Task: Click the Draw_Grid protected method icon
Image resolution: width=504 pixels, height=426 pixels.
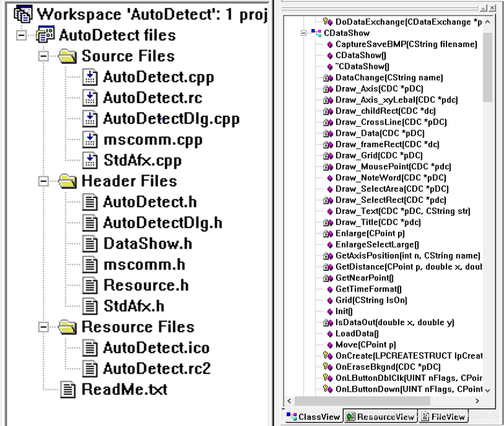Action: click(x=328, y=156)
